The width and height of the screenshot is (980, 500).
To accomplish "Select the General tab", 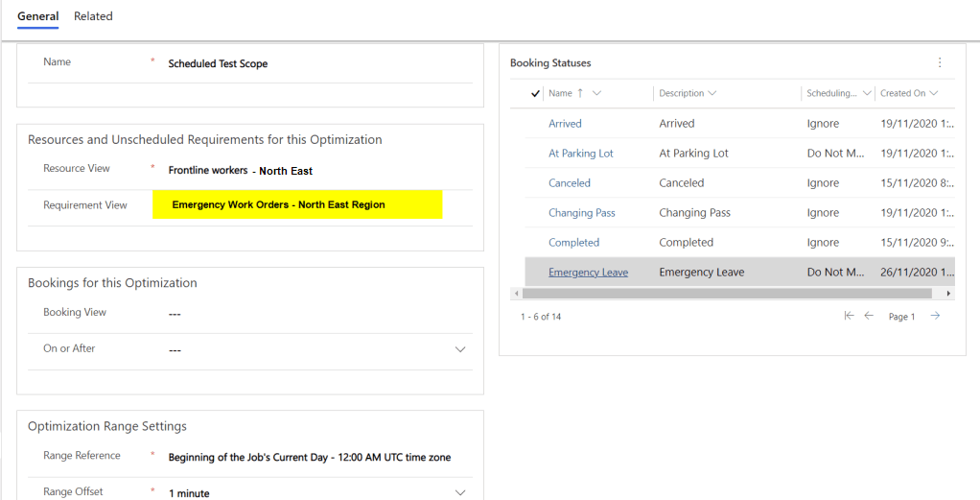I will (x=37, y=16).
